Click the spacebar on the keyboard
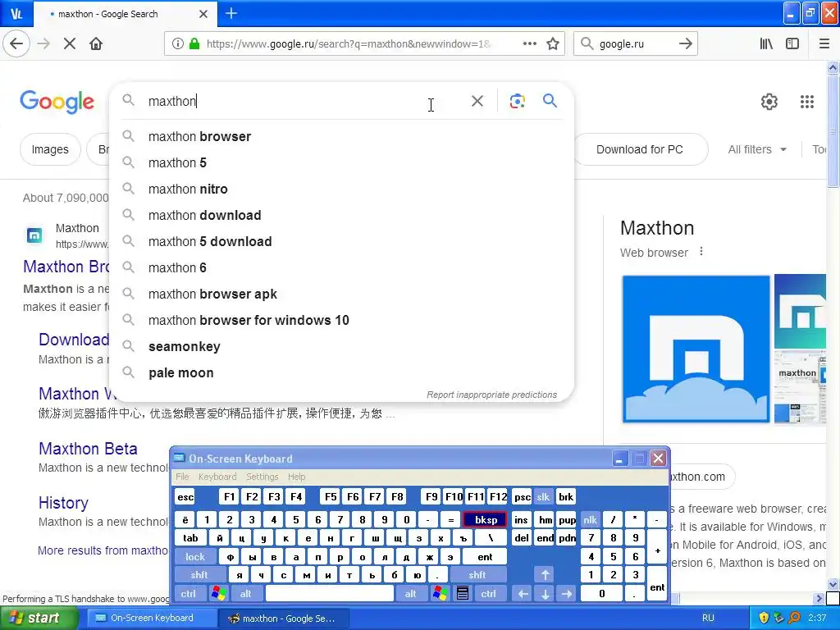The image size is (840, 630). [x=330, y=594]
